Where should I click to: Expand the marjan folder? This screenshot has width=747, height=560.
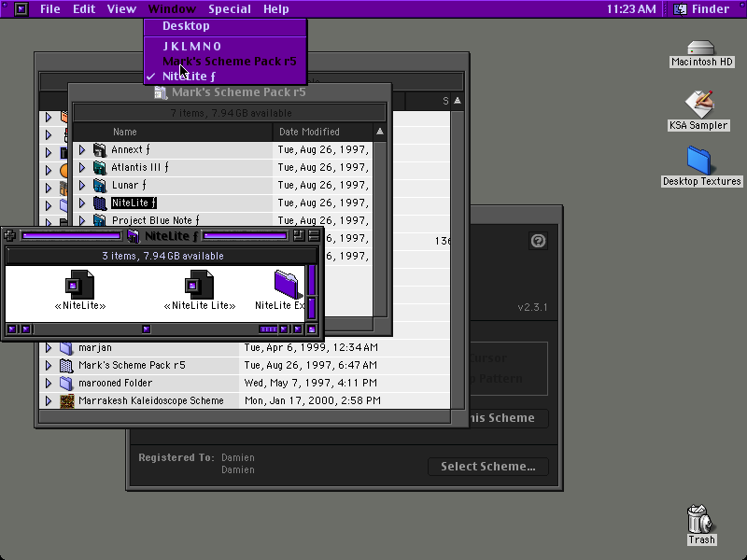click(x=49, y=347)
